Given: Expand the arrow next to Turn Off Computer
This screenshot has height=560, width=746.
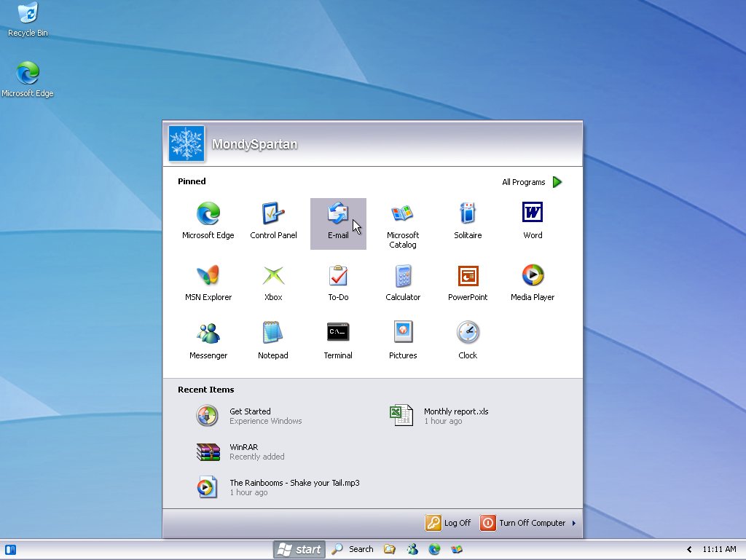Looking at the screenshot, I should [574, 523].
